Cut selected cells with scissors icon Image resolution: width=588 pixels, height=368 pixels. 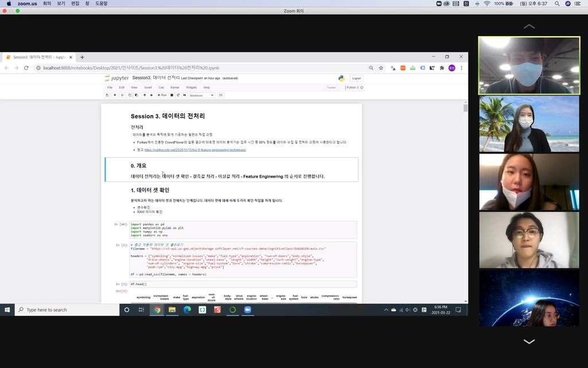coord(122,95)
